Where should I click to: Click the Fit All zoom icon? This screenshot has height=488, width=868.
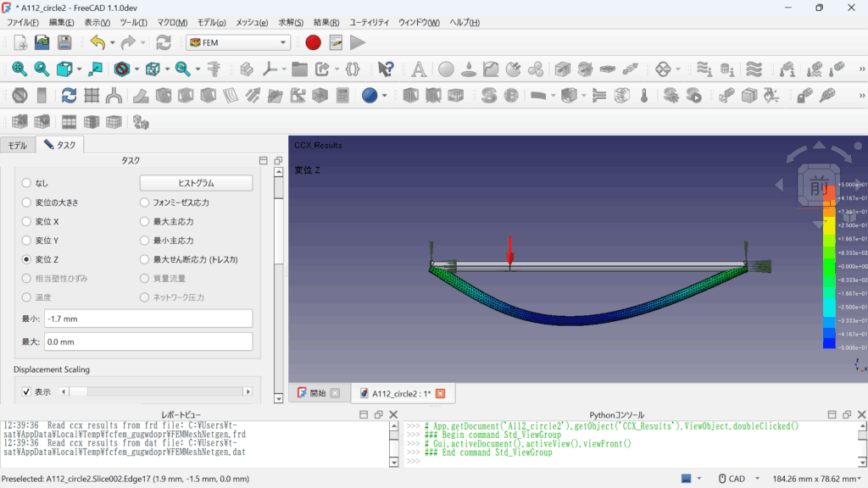click(x=19, y=69)
